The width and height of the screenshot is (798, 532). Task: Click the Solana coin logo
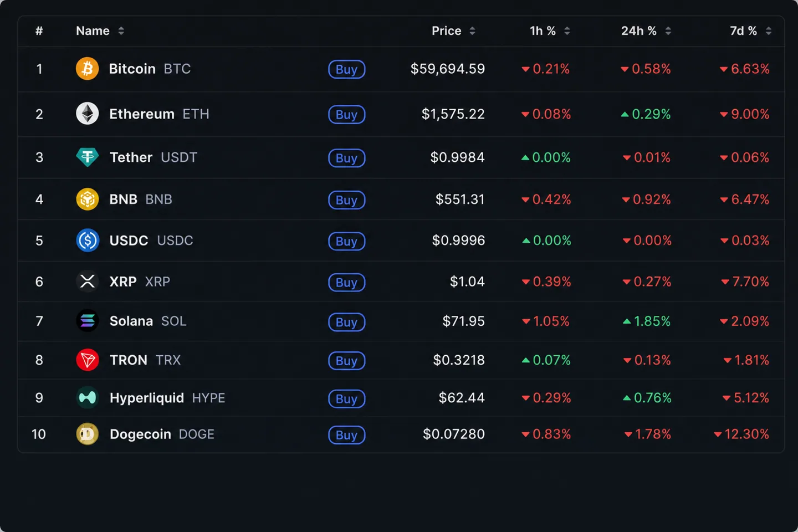[87, 321]
